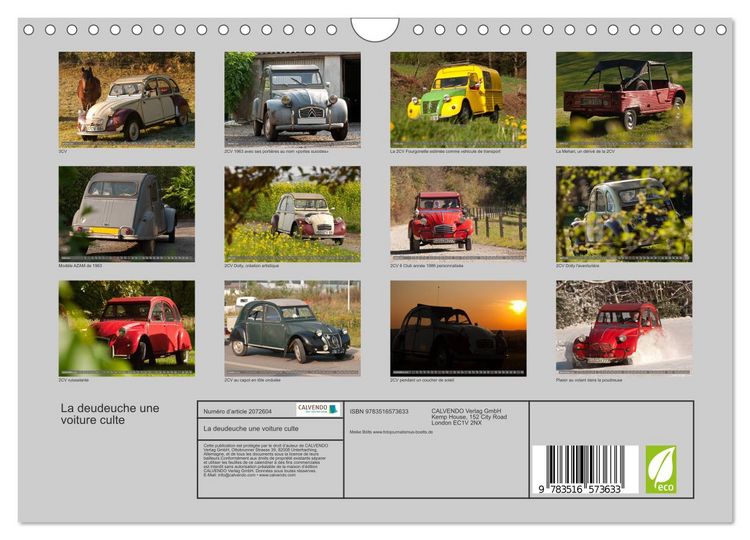Select the red Mehari photo

[624, 99]
